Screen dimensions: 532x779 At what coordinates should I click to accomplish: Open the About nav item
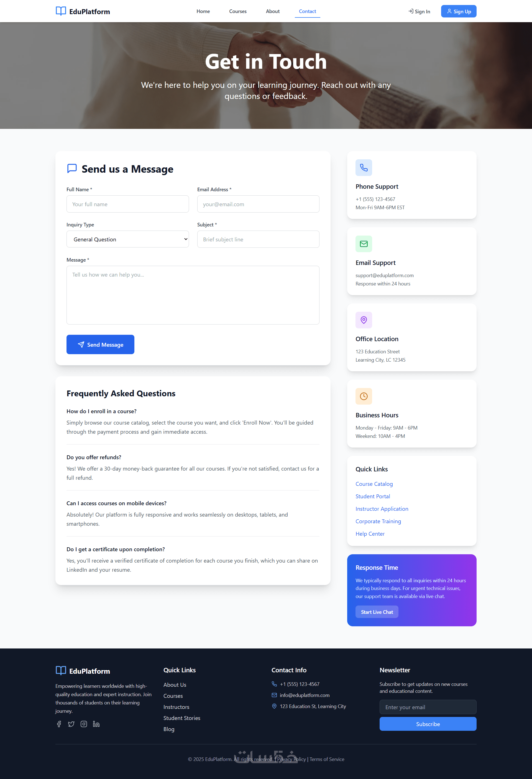(x=273, y=11)
